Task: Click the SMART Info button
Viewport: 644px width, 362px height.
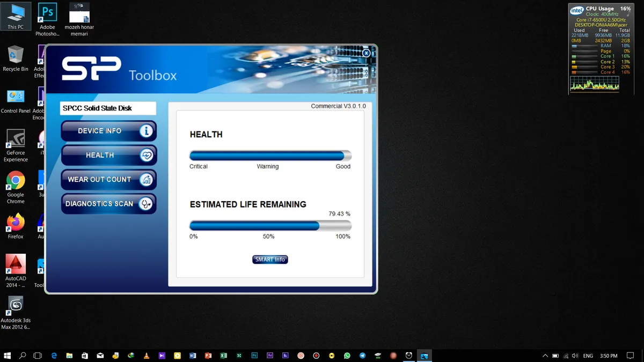Action: pos(270,260)
